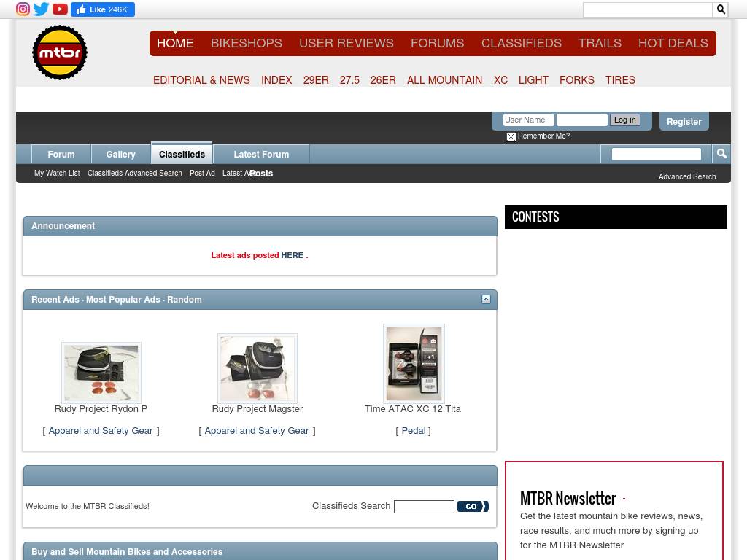Click the User Name input field
The image size is (747, 560).
[528, 120]
